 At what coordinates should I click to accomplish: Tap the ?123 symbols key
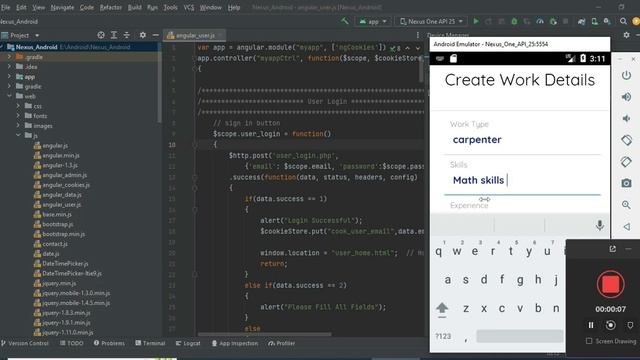pyautogui.click(x=443, y=336)
